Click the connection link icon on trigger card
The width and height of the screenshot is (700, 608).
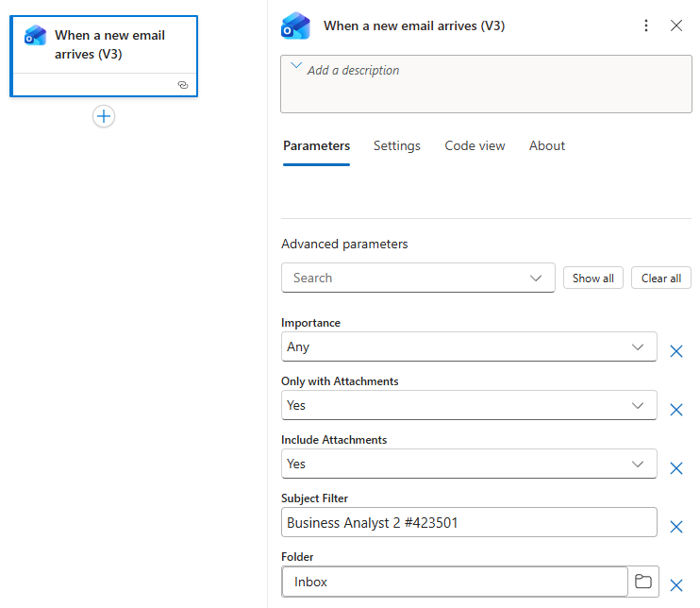183,85
